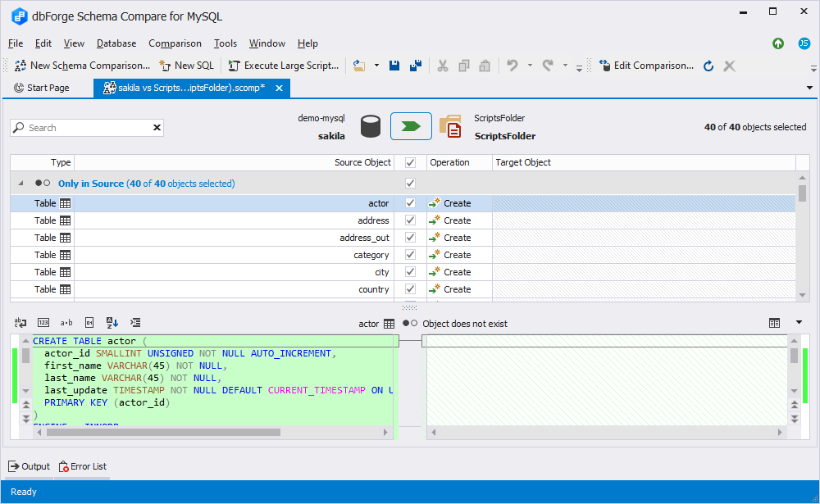Open the diff layout options dropdown
The height and width of the screenshot is (504, 820).
799,323
